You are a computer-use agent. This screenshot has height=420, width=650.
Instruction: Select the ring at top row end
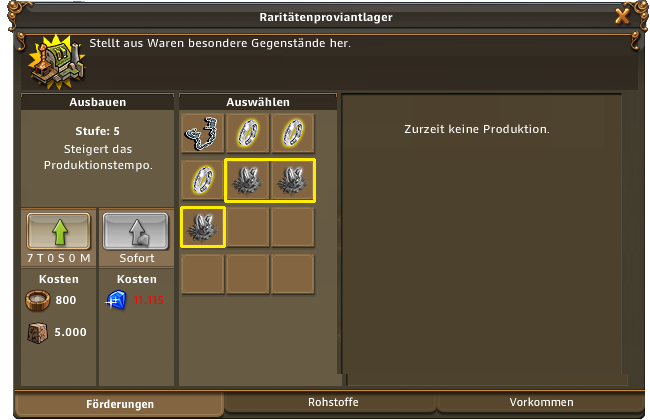tap(293, 134)
